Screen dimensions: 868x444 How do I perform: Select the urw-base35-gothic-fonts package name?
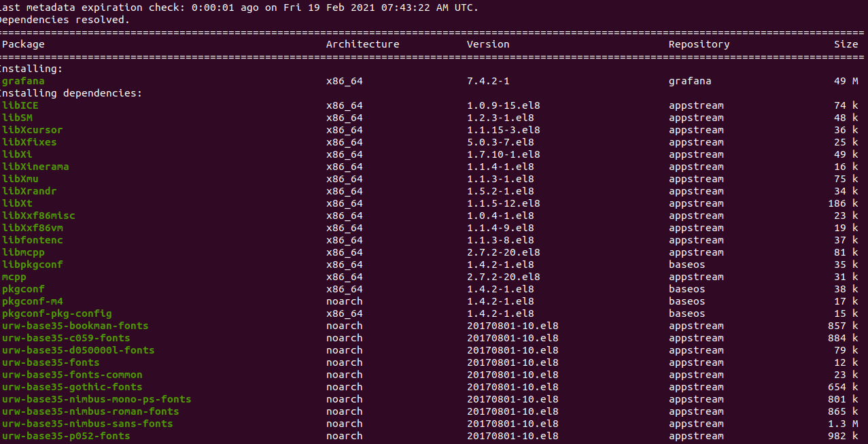72,387
